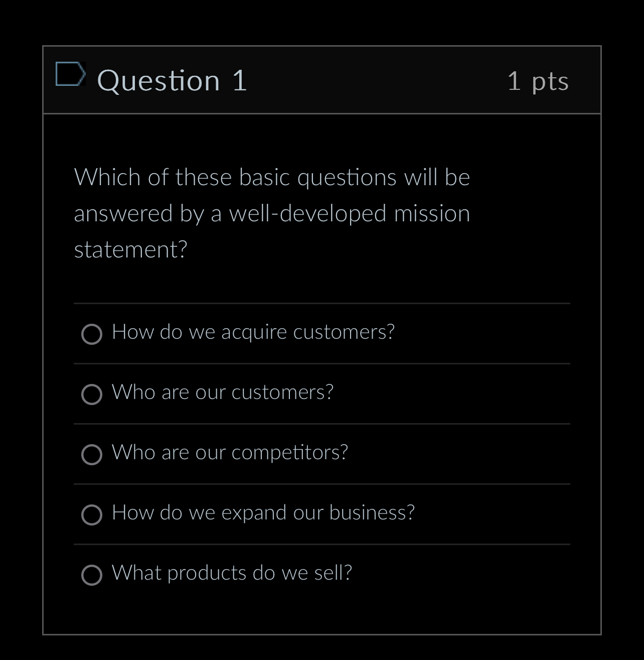Click the answer text 'Who are our competitors?'
This screenshot has width=644, height=660.
coord(230,453)
